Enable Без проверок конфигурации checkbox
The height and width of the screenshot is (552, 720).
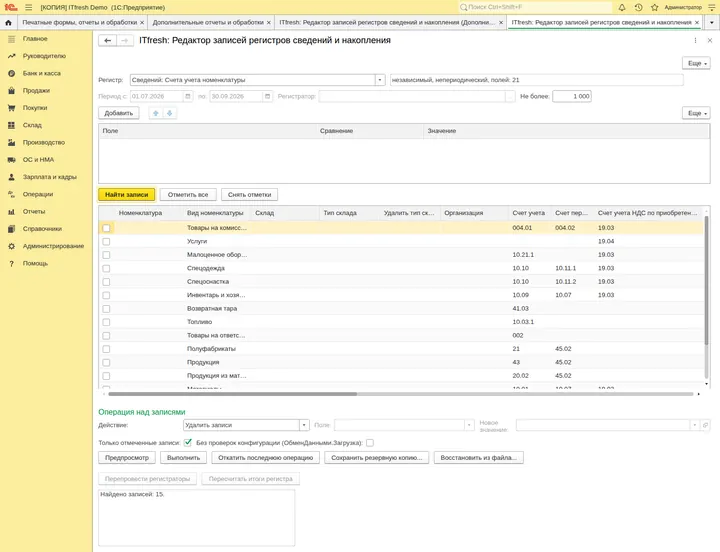(370, 443)
